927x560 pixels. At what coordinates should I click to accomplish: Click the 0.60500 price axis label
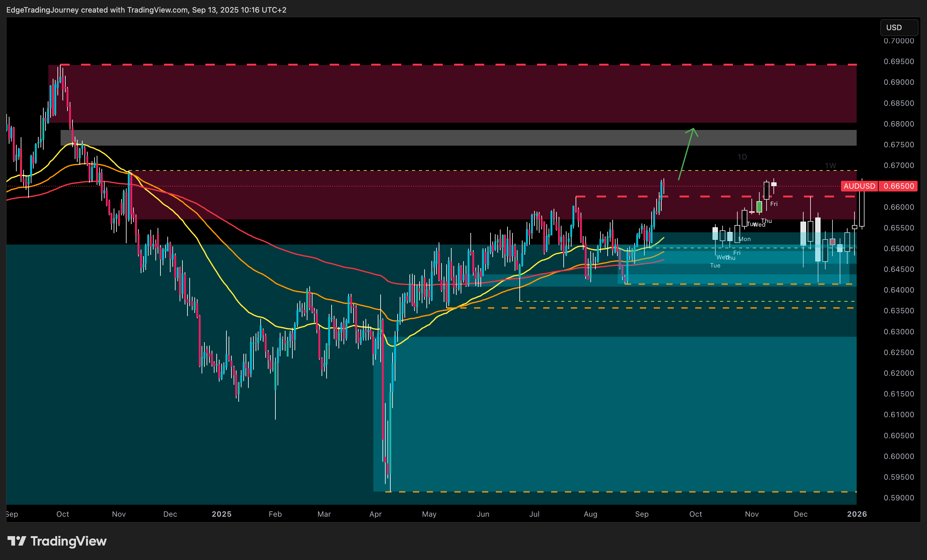(899, 435)
